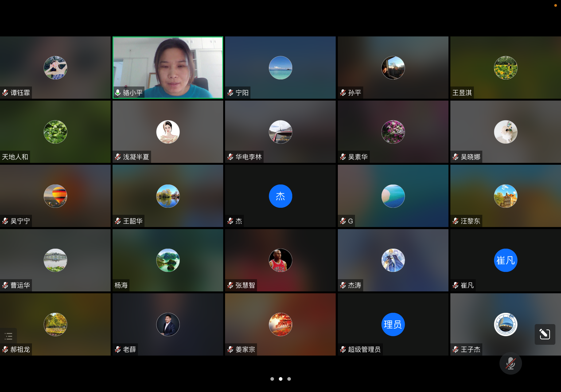Open the list menu icon at left

pyautogui.click(x=8, y=336)
